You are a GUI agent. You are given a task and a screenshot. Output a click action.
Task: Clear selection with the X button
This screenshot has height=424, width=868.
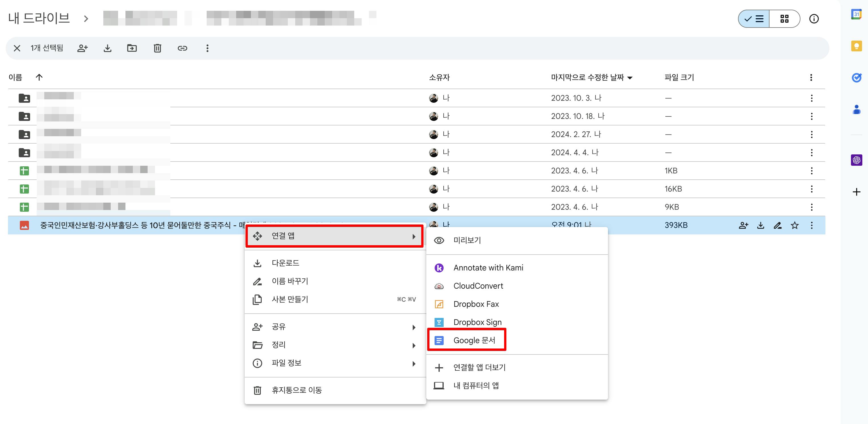point(17,48)
